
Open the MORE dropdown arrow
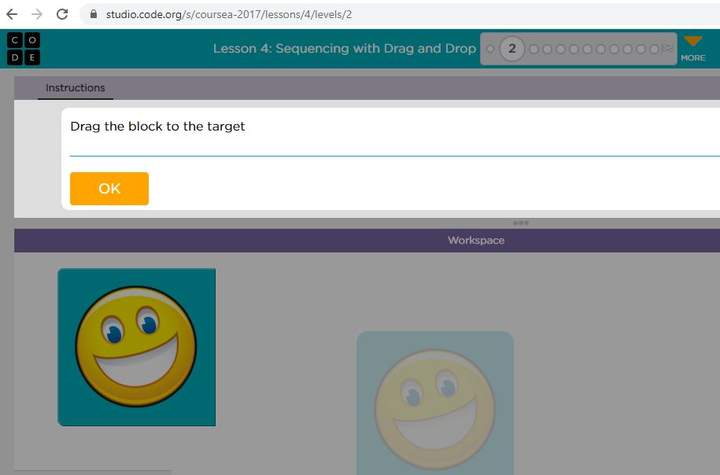(693, 42)
